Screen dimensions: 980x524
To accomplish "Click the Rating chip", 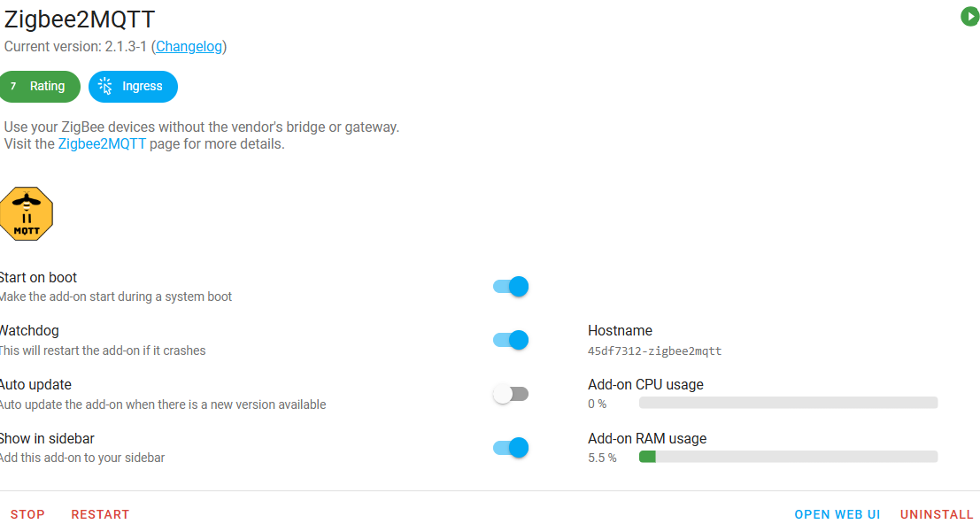I will click(x=47, y=87).
